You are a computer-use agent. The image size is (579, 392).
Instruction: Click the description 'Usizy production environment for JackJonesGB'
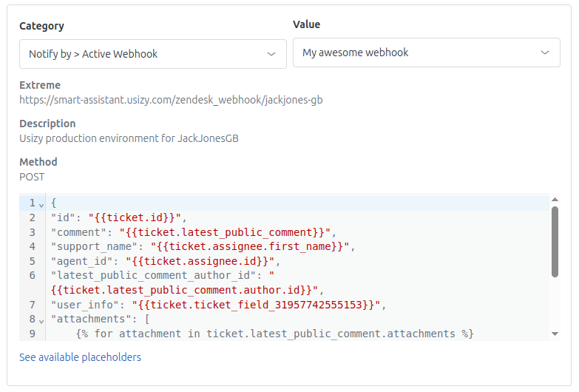coord(129,138)
